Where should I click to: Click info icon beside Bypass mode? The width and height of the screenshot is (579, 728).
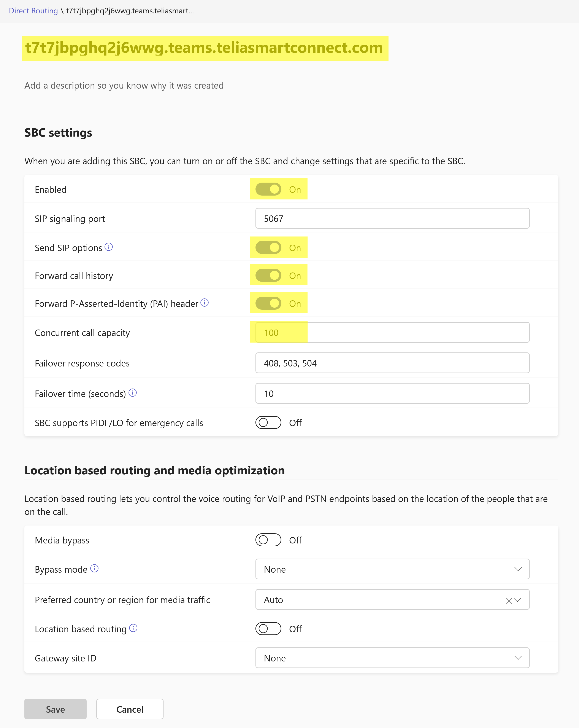(94, 568)
